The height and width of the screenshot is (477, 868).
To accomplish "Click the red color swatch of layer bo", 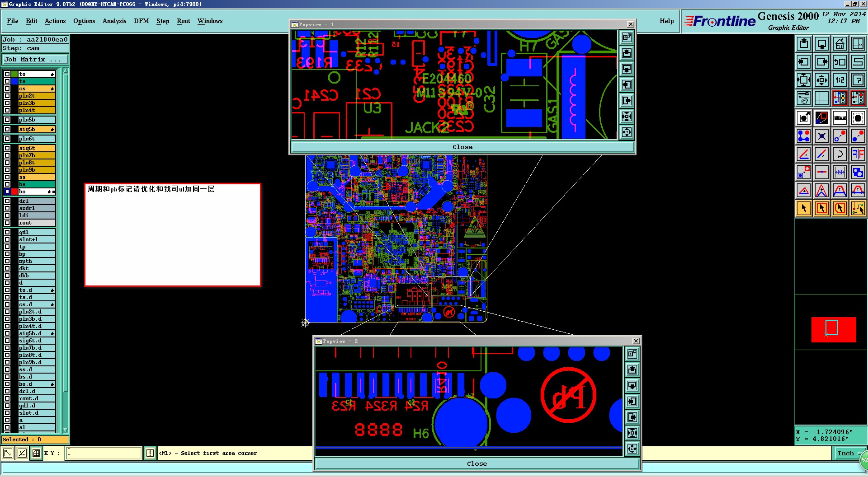I will tap(14, 192).
